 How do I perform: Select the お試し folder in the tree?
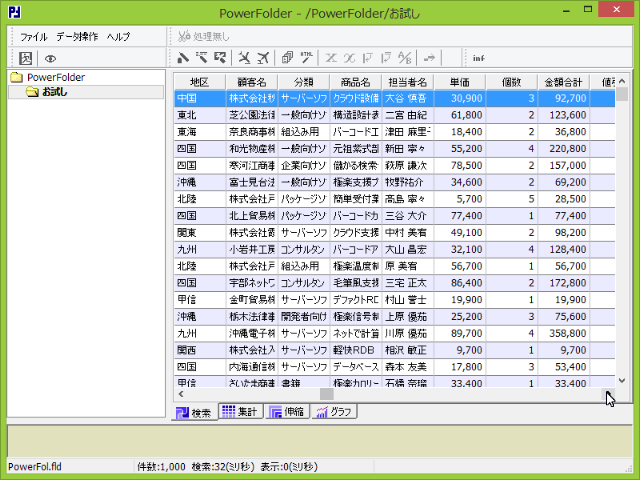click(x=55, y=92)
